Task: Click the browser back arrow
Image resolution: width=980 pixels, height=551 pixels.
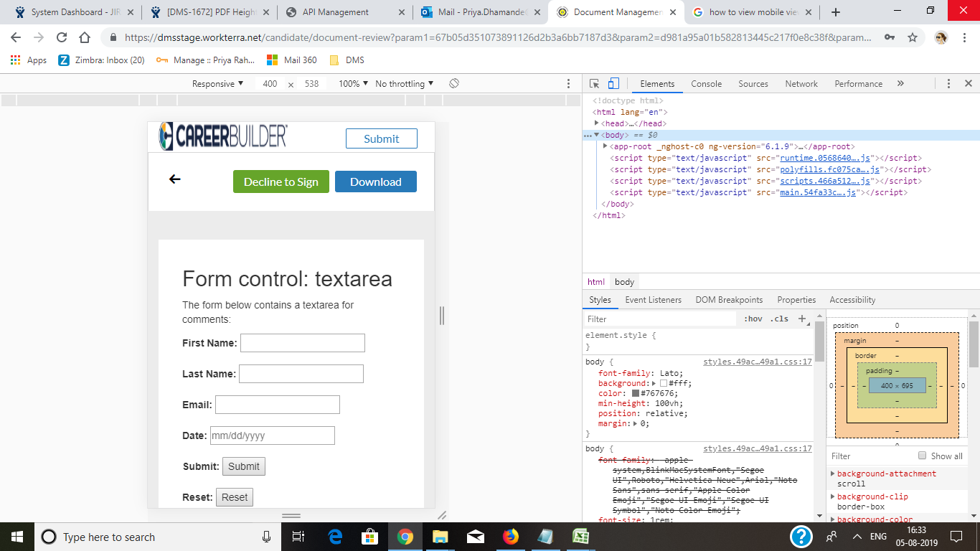Action: pyautogui.click(x=16, y=37)
